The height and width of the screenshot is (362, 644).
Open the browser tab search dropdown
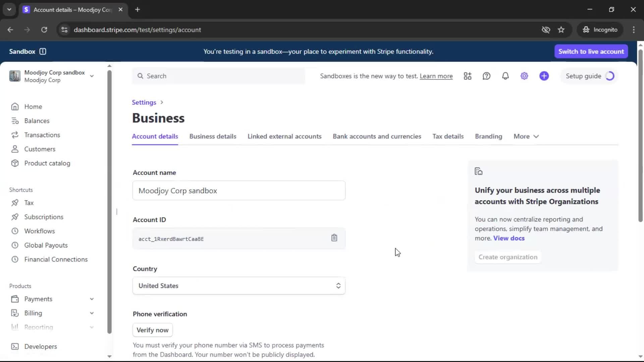[9, 9]
